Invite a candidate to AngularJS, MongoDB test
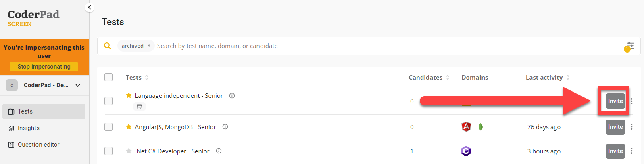The width and height of the screenshot is (644, 164). click(615, 127)
